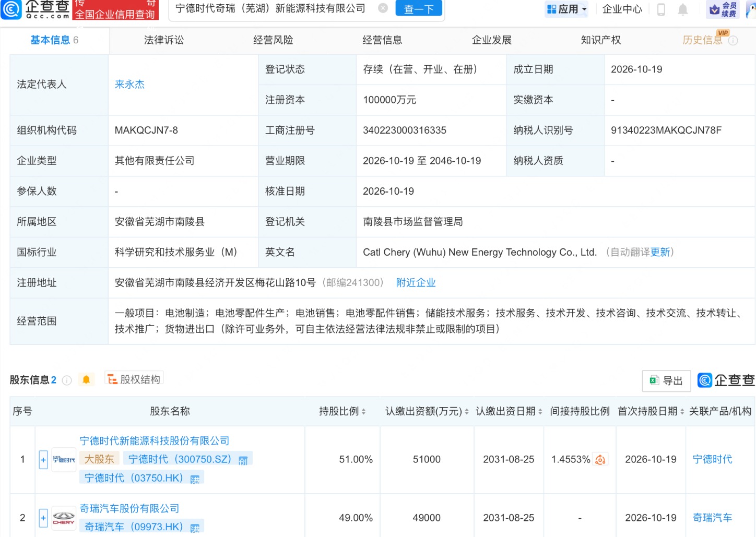The width and height of the screenshot is (756, 537).
Task: Open legal representative 来永杰's profile
Action: click(x=129, y=85)
